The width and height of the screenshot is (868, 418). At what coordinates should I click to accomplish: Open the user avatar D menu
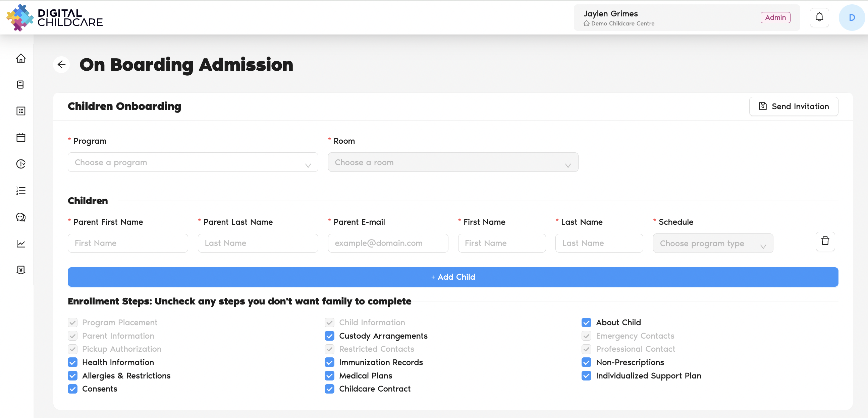click(851, 17)
